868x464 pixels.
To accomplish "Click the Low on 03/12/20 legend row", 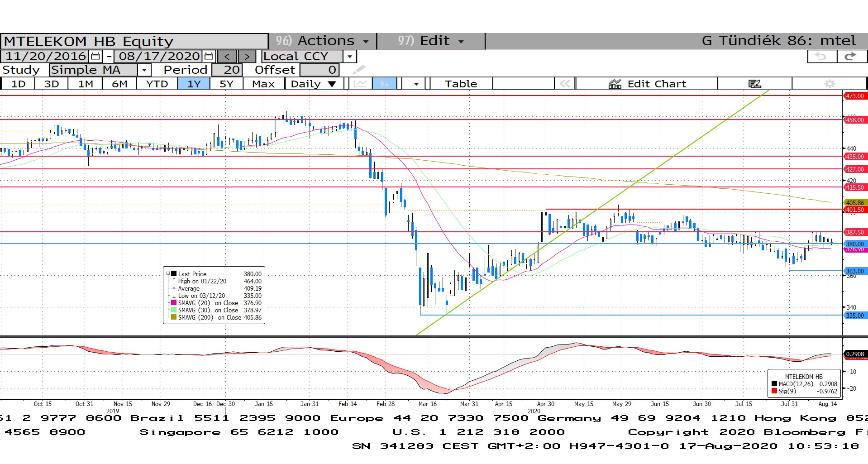I will (215, 296).
